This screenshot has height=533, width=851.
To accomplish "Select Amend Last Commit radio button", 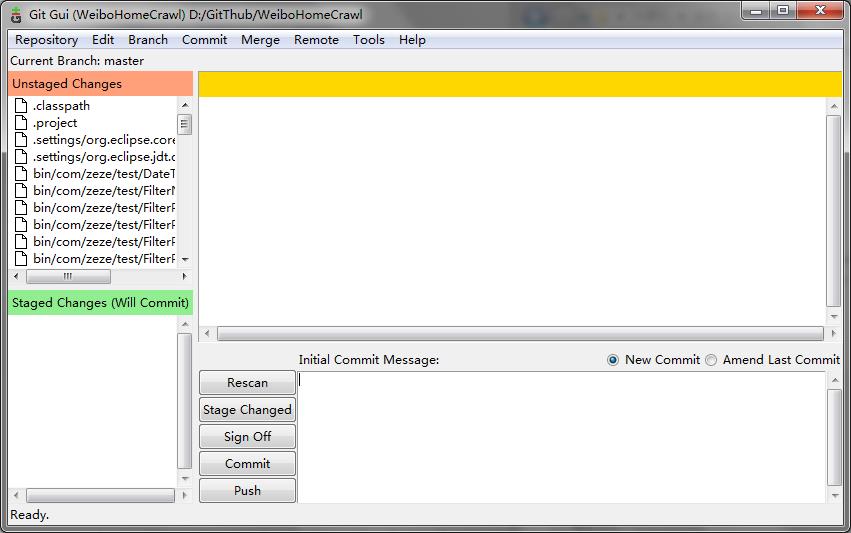I will click(711, 360).
